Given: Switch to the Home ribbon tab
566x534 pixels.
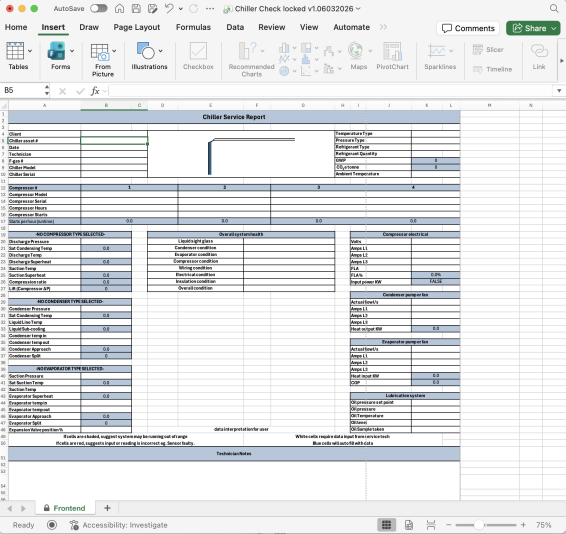Looking at the screenshot, I should [16, 27].
